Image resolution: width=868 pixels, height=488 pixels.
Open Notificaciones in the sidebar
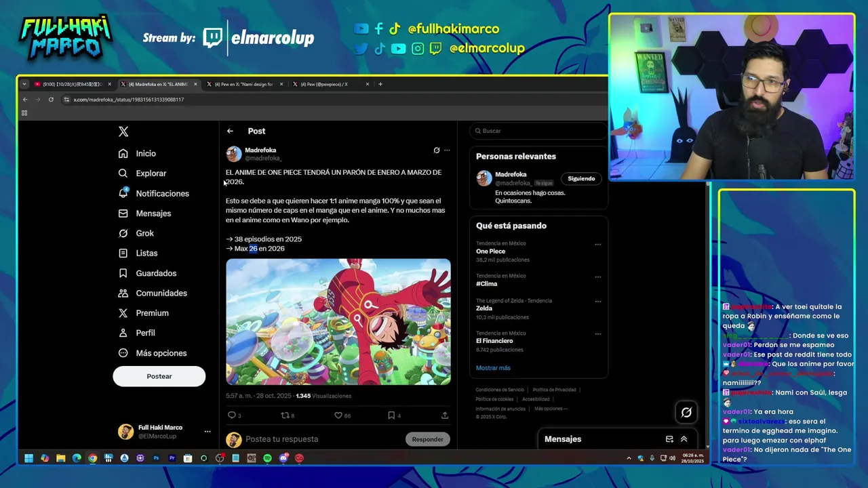154,193
